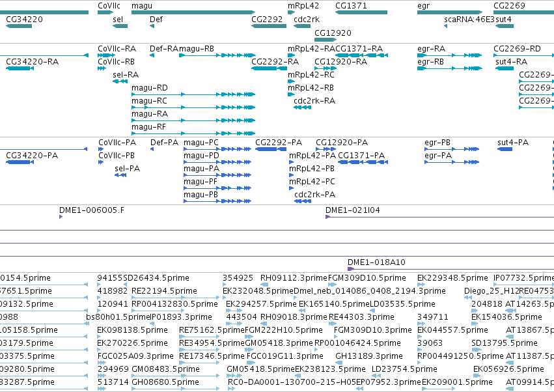Select the CG2292-PA protein bar
554x392 pixels.
point(271,149)
